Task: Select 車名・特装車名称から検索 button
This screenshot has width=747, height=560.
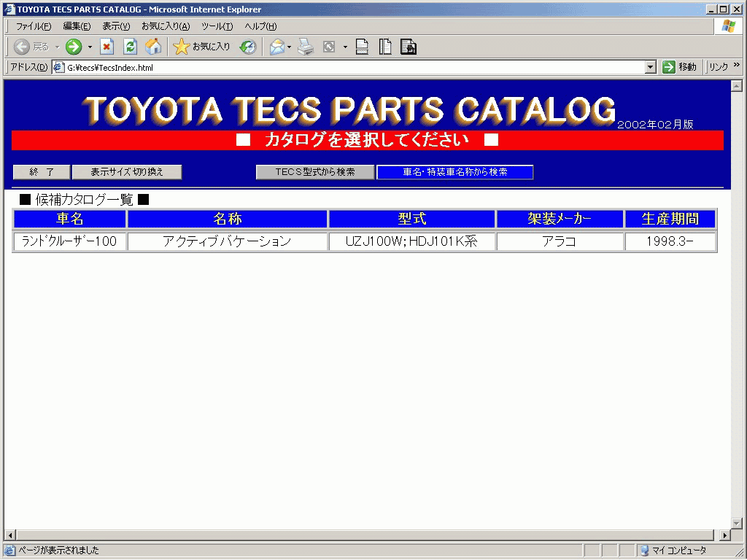Action: point(455,172)
